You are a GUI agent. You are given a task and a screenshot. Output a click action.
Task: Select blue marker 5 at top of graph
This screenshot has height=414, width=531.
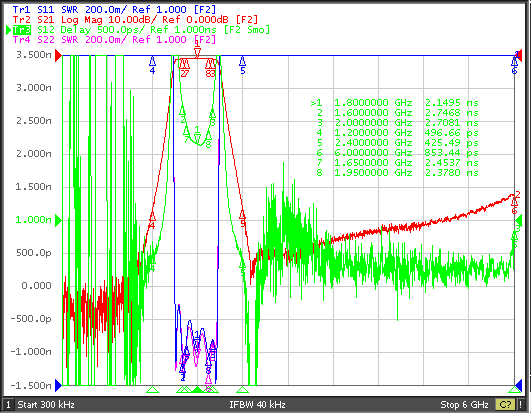click(x=242, y=65)
